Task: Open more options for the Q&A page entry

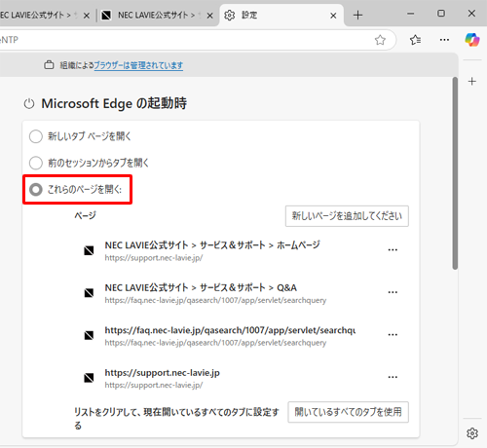Action: 393,292
